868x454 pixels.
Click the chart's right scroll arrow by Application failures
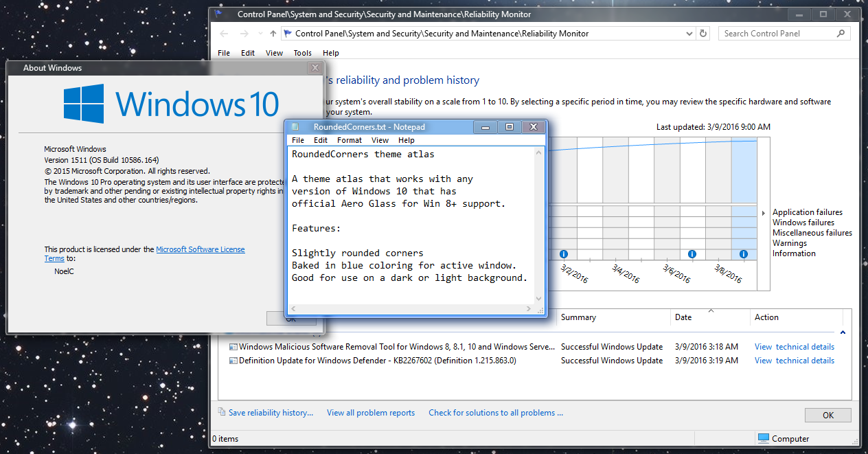click(764, 213)
